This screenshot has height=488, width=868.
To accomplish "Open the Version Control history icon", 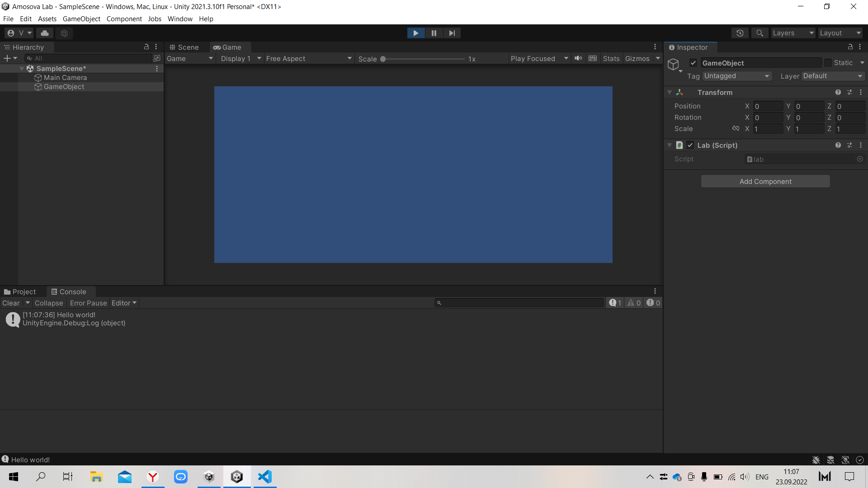I will point(740,33).
